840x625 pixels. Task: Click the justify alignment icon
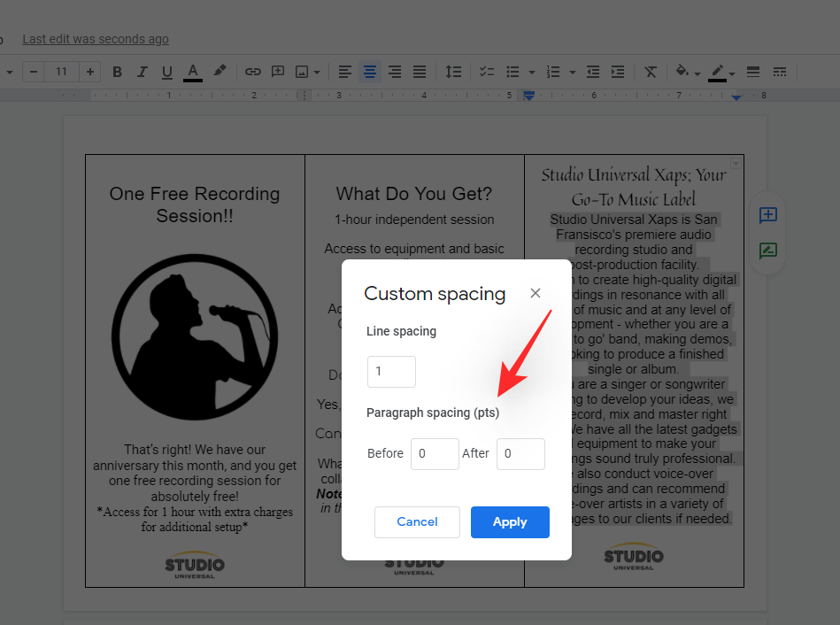click(x=420, y=72)
